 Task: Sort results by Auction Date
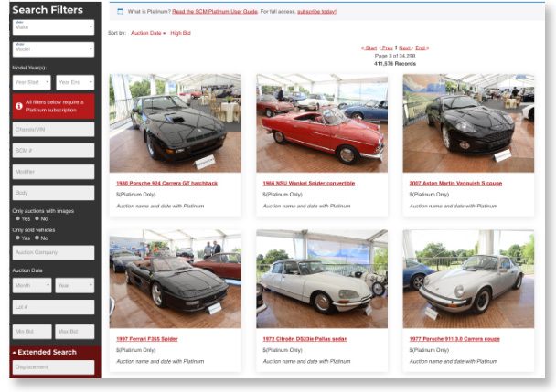[148, 33]
